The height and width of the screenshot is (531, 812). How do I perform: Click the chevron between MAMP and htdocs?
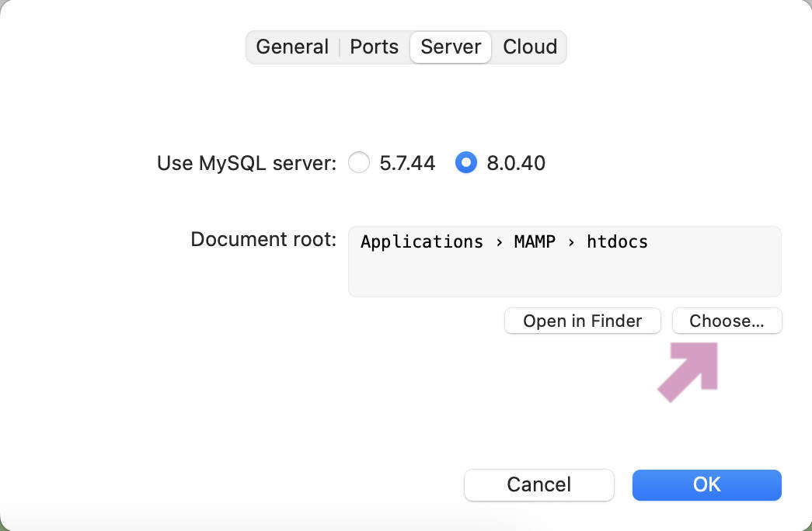pos(572,241)
